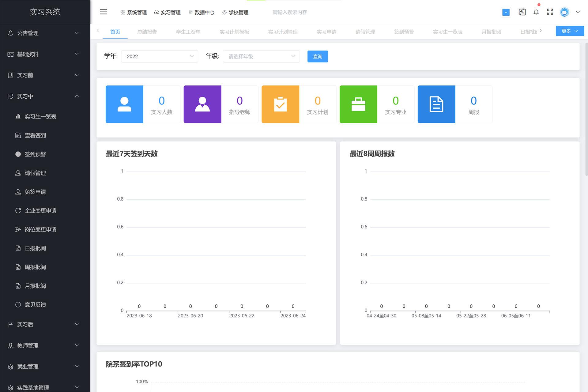Open the 年级 selection dropdown
This screenshot has width=588, height=392.
point(261,56)
